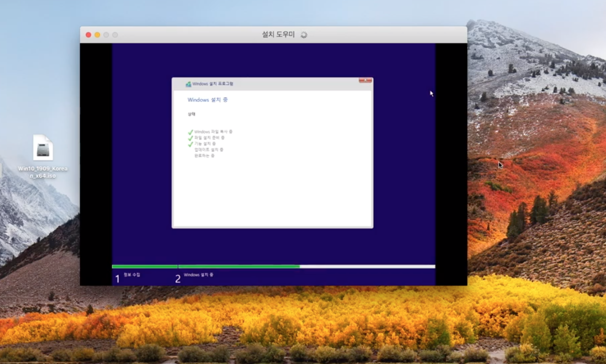Click the 상태 label in the dialog
This screenshot has width=606, height=364.
click(x=191, y=114)
